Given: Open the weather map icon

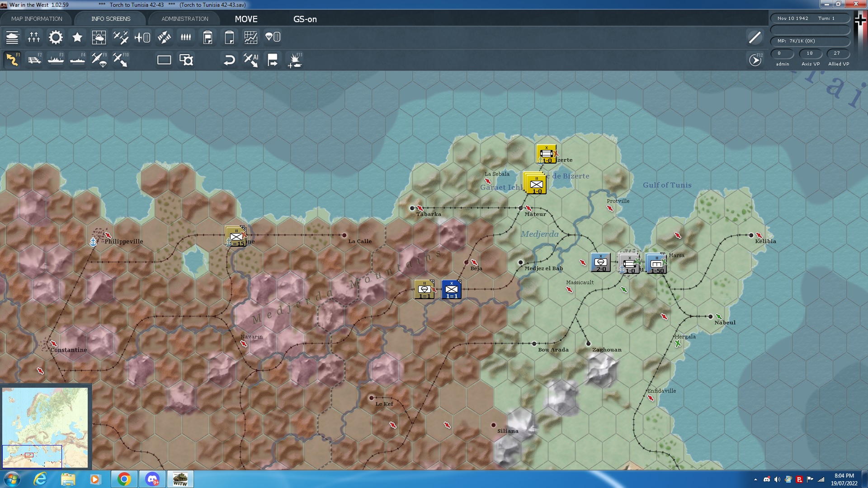Looking at the screenshot, I should click(99, 38).
